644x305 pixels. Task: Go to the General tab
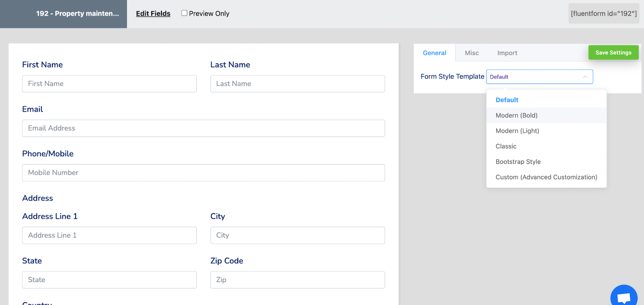[x=434, y=53]
